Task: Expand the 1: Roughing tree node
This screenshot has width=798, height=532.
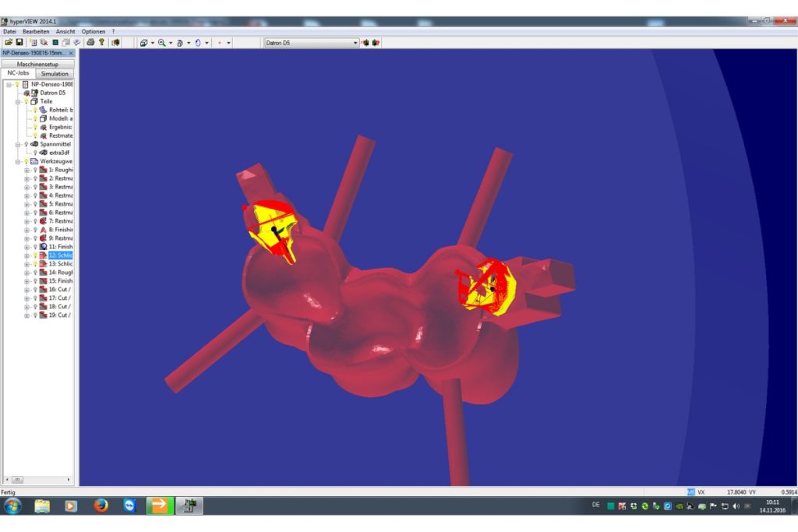Action: tap(26, 170)
